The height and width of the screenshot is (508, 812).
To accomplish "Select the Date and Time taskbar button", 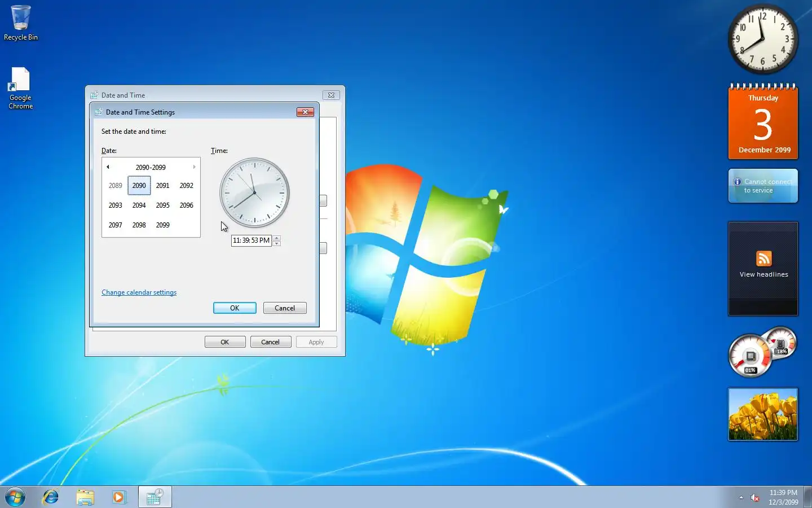I will coord(155,497).
